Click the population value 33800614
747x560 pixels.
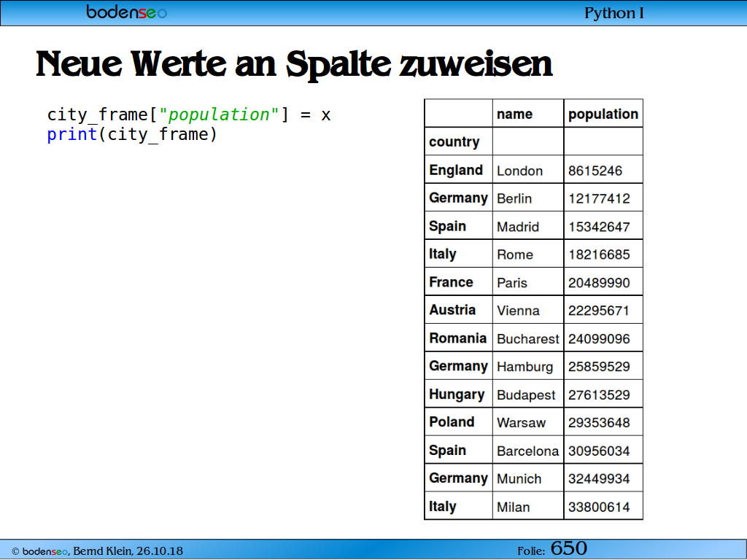(x=599, y=507)
